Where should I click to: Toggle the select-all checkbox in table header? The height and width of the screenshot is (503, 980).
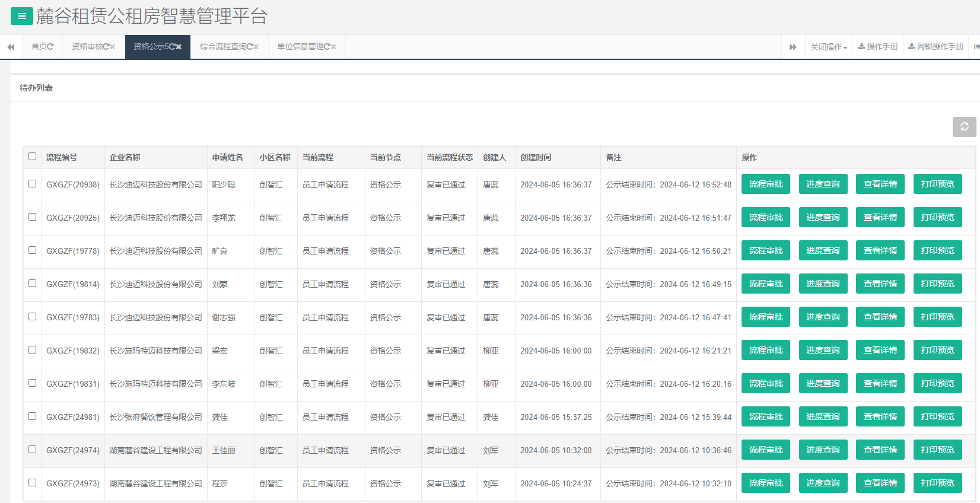click(33, 157)
